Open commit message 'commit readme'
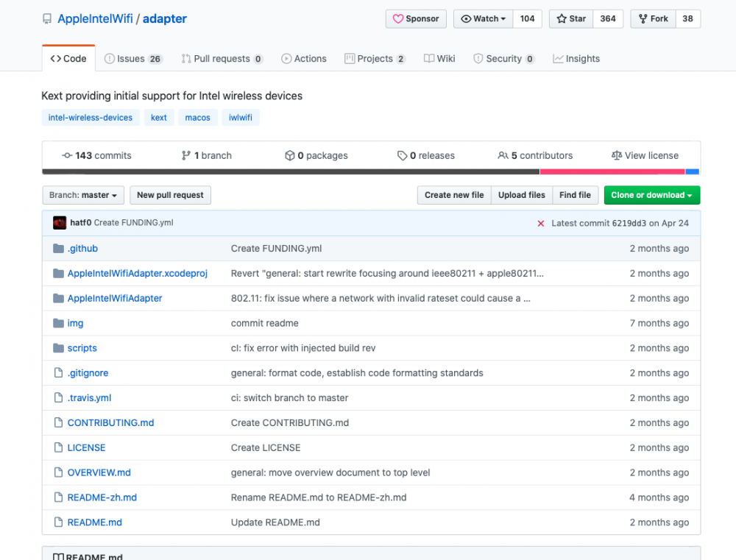Viewport: 736px width, 560px height. [x=265, y=323]
